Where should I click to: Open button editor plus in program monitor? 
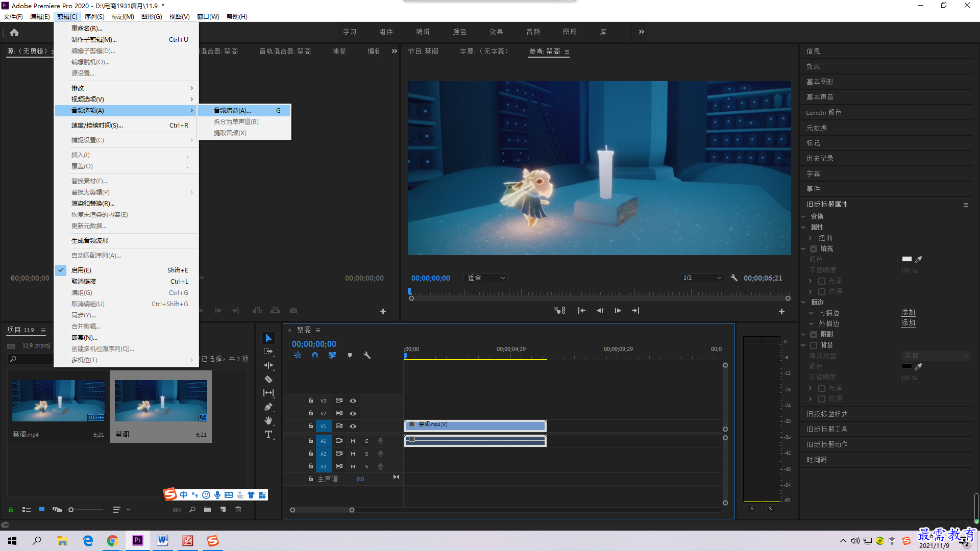point(781,311)
